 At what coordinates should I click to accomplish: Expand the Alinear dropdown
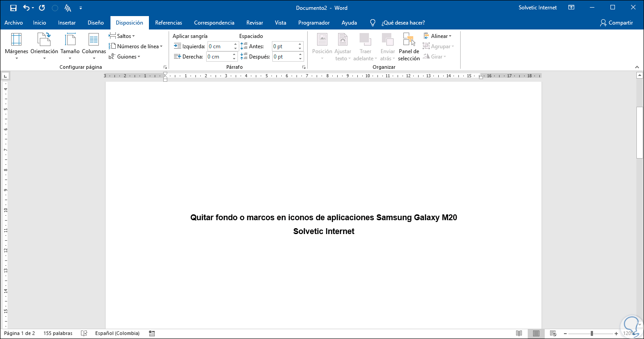[x=437, y=36]
